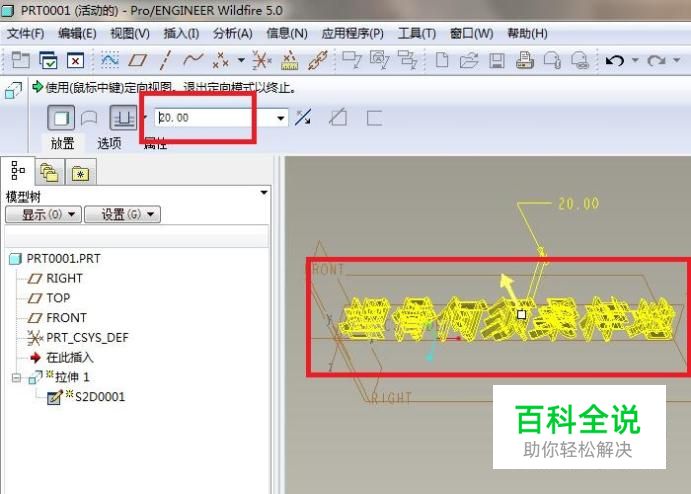
Task: Select the datum curve tool
Action: point(193,59)
